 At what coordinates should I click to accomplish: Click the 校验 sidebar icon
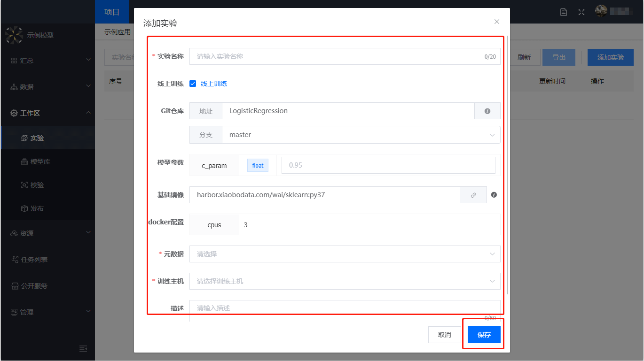point(24,185)
